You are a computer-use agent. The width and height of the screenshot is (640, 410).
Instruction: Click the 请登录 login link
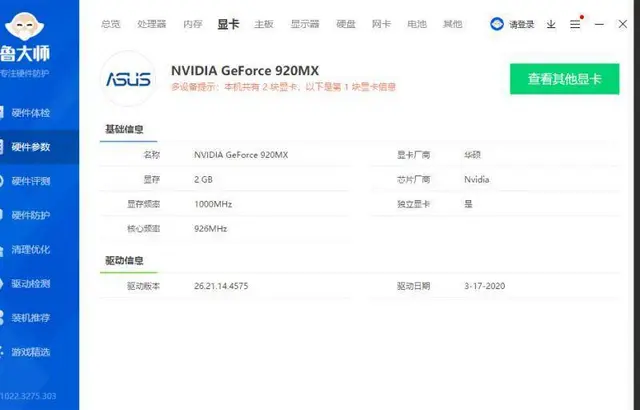[521, 25]
